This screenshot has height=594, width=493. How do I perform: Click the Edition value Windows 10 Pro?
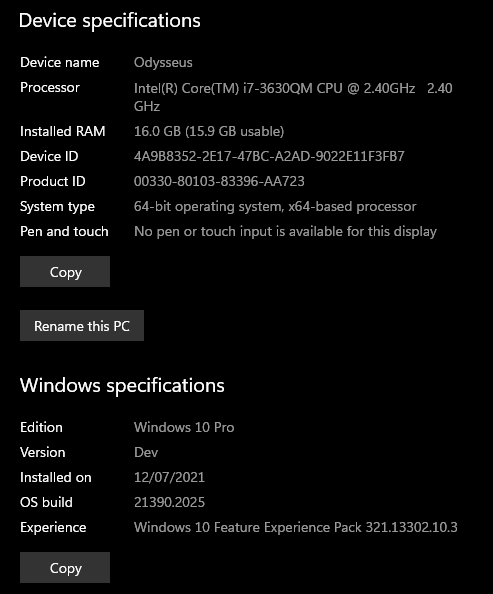tap(184, 427)
